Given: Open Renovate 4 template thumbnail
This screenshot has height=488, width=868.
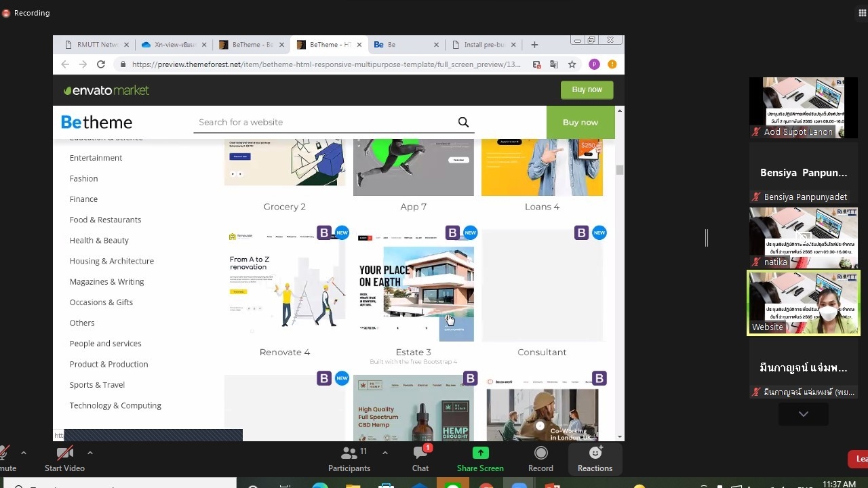Looking at the screenshot, I should tap(285, 285).
